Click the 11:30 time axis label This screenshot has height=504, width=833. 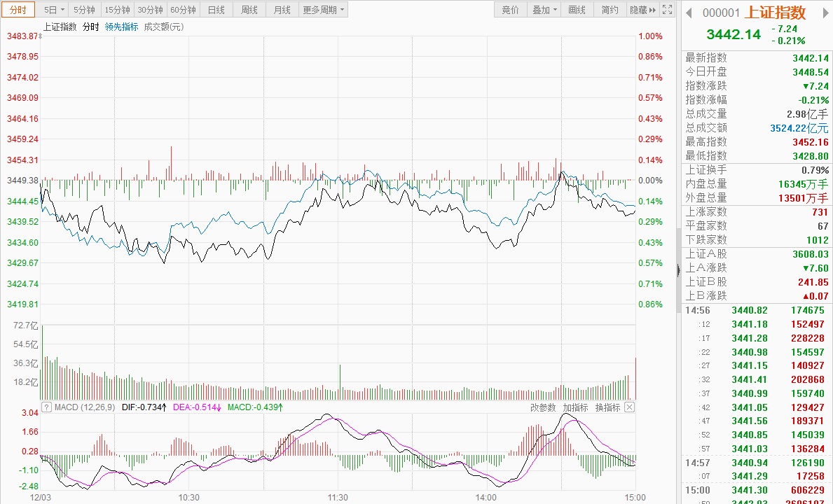(x=338, y=497)
